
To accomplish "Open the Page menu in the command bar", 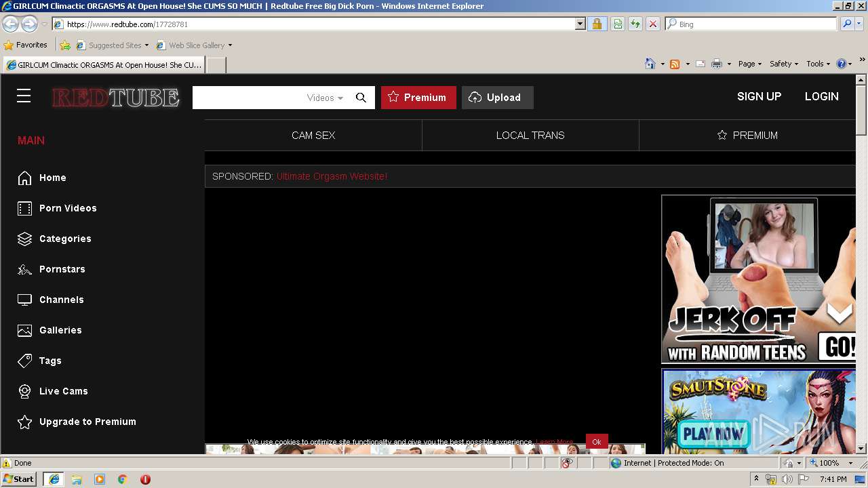I will 749,64.
